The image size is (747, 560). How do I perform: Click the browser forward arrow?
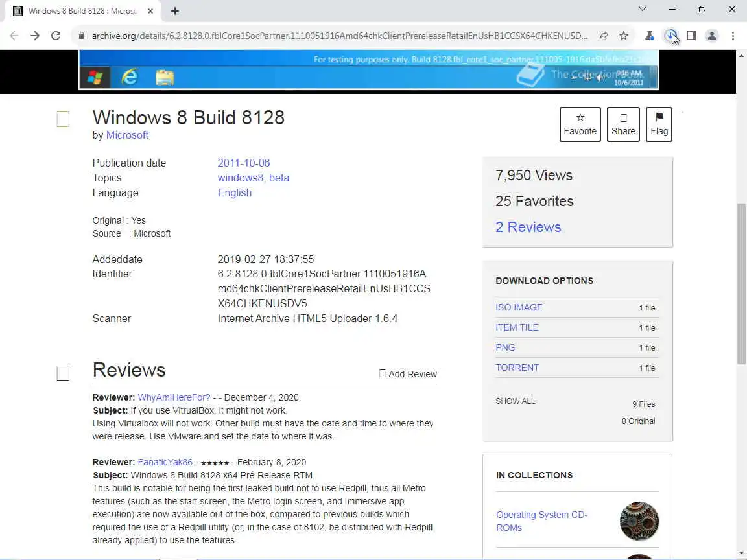pos(35,36)
